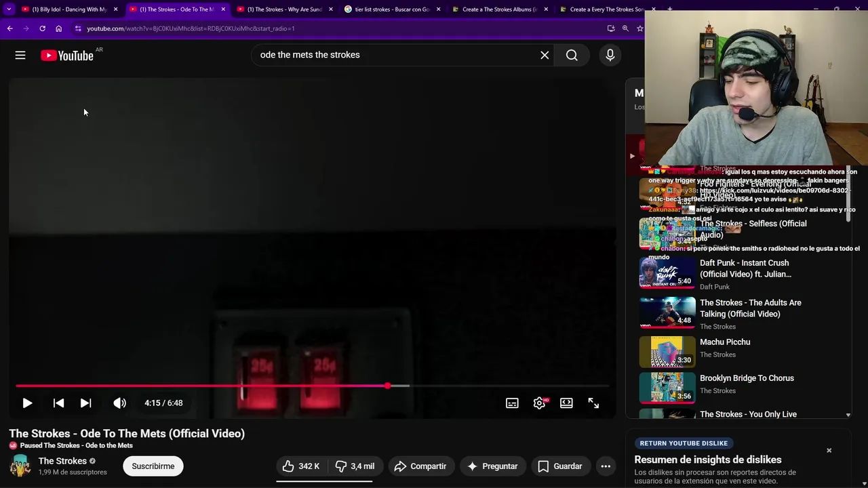Open The Adults Are Talking title
This screenshot has height=488, width=868.
pyautogui.click(x=750, y=308)
